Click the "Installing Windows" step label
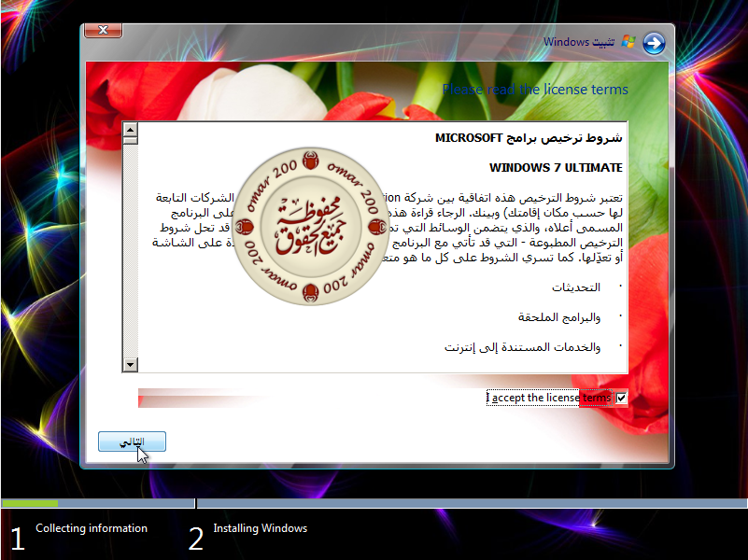Screen dimensions: 748x560 coord(260,528)
